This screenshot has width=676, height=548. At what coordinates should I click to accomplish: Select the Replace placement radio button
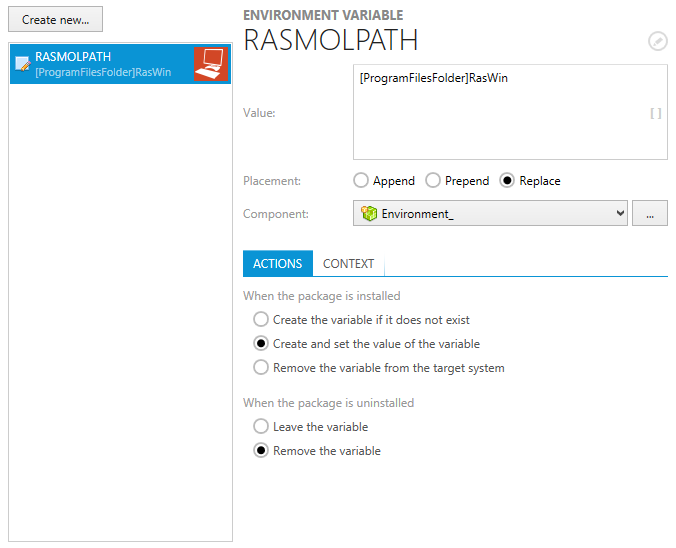coord(507,181)
